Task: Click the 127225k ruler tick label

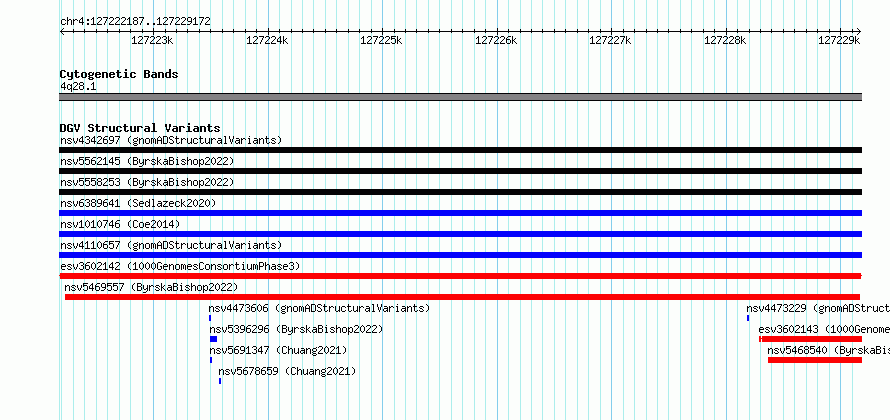Action: 381,40
